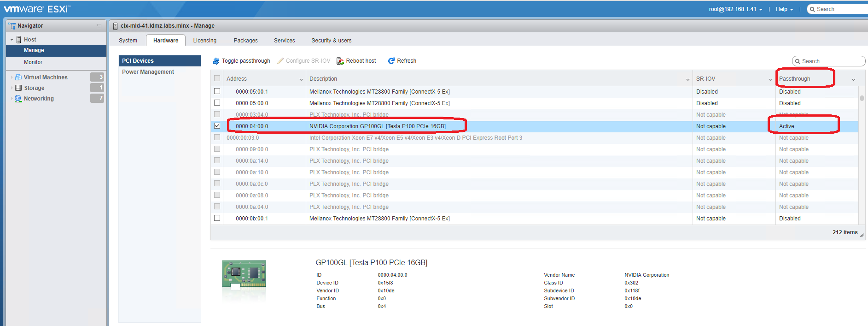Click Toggle passthrough button label

246,61
